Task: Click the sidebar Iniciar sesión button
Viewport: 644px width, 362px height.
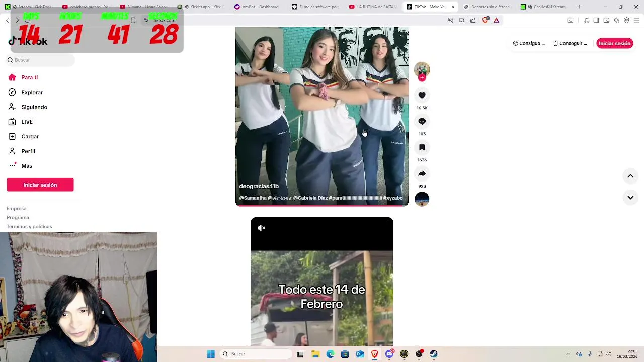Action: tap(40, 185)
